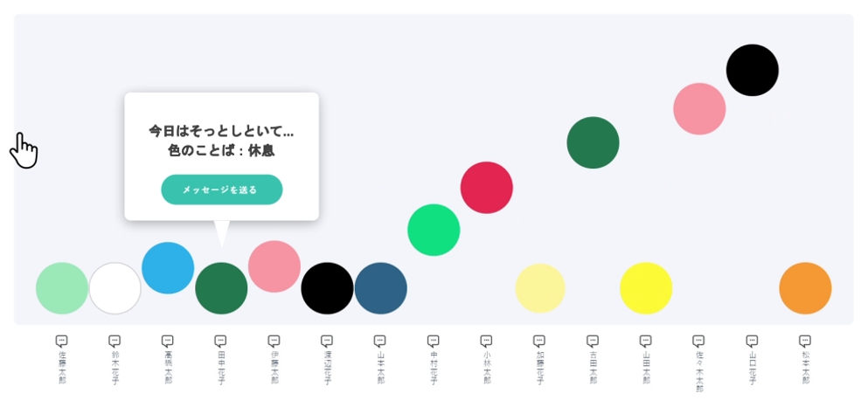Screen dimensions: 868x407
Task: Click the bright yellow circle above 山田太郎
Action: point(646,288)
